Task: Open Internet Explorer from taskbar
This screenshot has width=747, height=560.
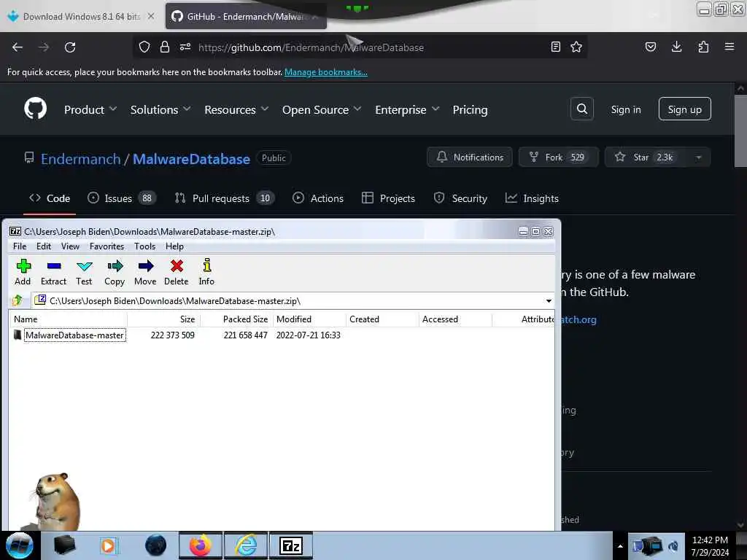Action: coord(247,545)
